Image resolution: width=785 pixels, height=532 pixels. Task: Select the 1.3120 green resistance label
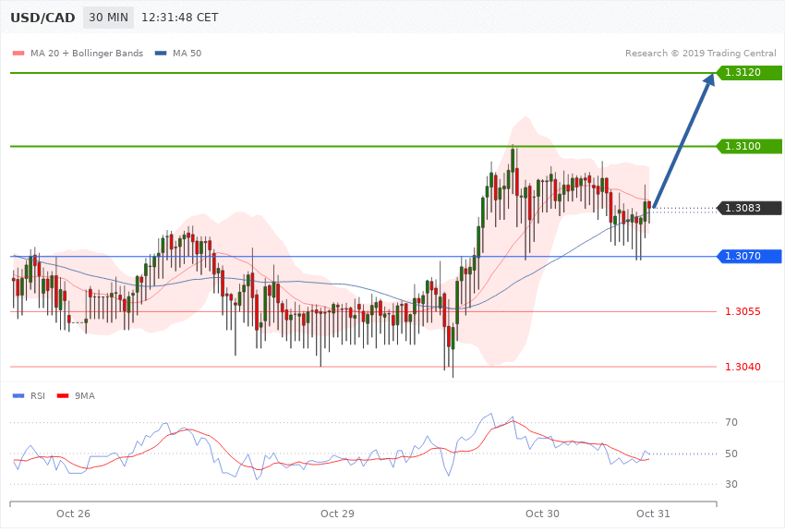point(749,73)
